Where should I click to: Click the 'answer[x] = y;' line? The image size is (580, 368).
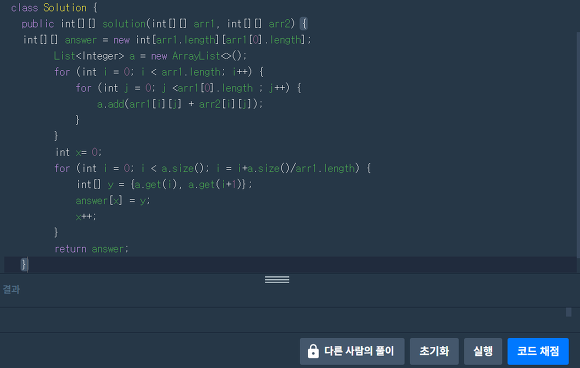point(113,200)
